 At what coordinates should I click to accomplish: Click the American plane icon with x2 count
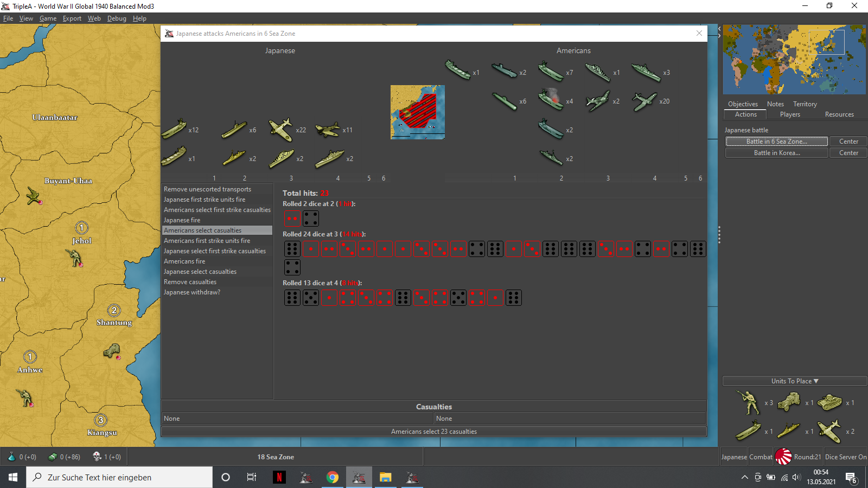click(597, 101)
